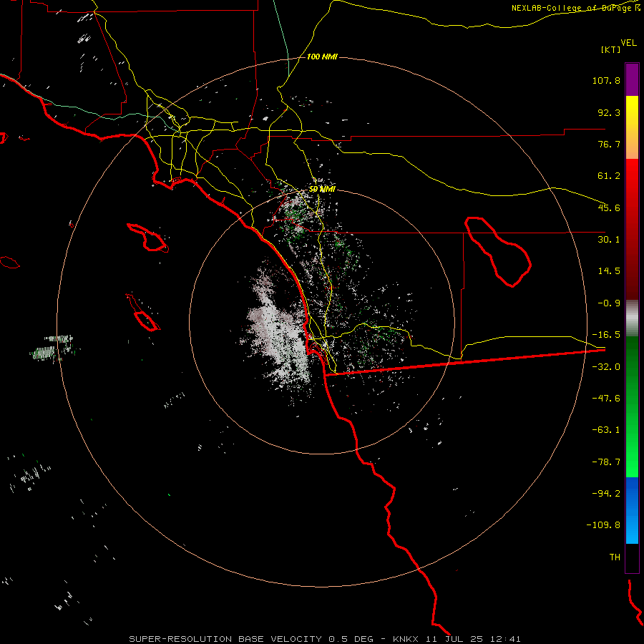Click the purple segment of color bar
Image resolution: width=644 pixels, height=644 pixels.
632,79
